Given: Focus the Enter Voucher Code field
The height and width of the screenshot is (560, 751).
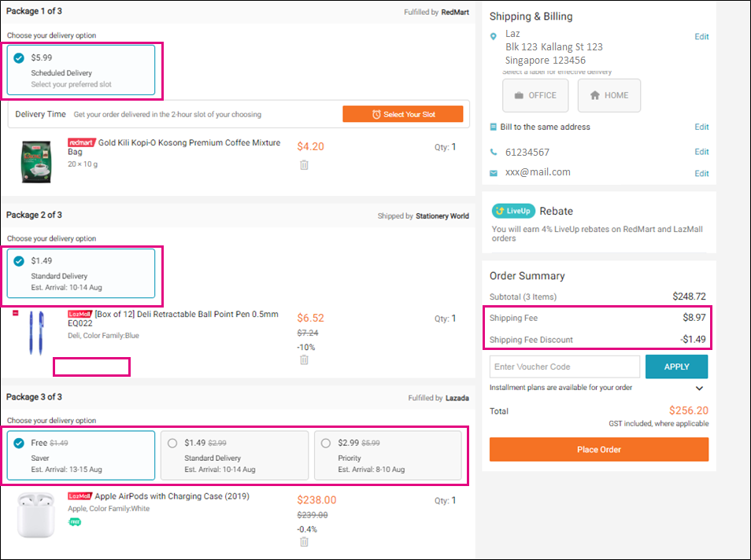Looking at the screenshot, I should click(564, 367).
